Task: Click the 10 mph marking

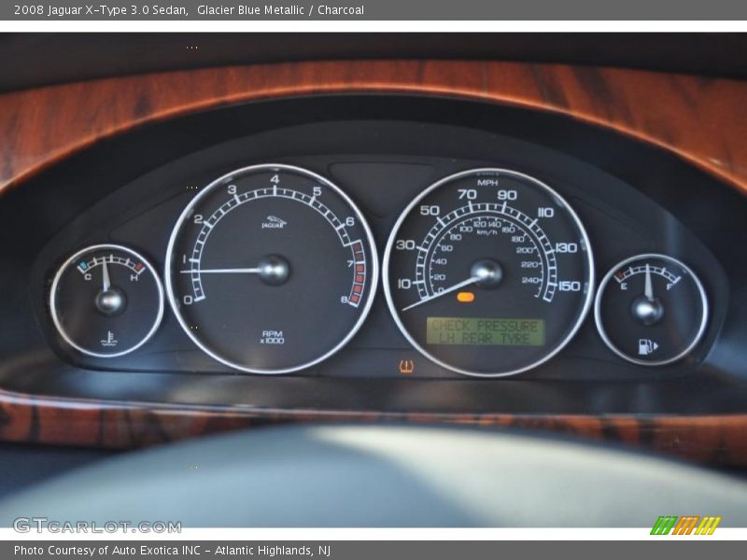Action: (x=404, y=284)
